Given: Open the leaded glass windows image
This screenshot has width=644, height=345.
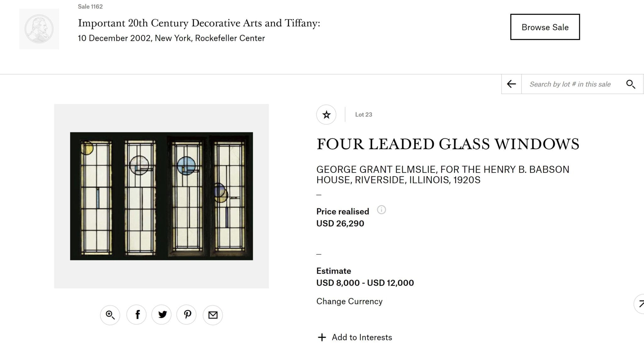Looking at the screenshot, I should click(x=161, y=196).
